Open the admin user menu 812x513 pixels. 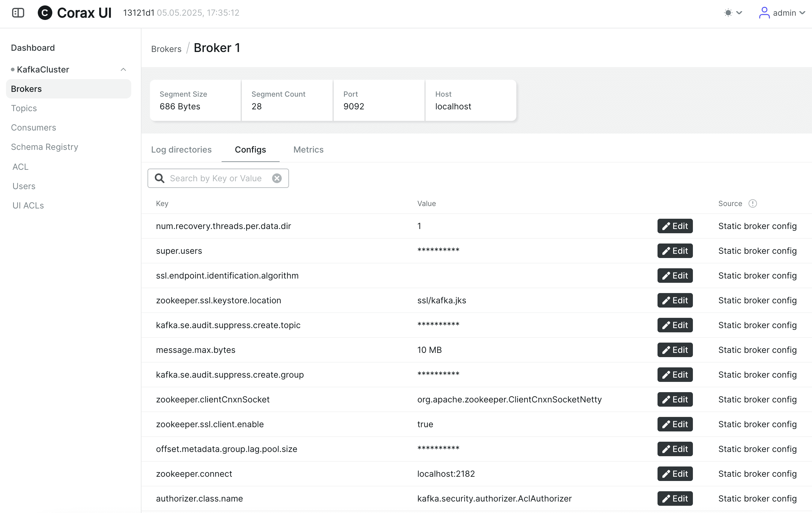click(782, 13)
